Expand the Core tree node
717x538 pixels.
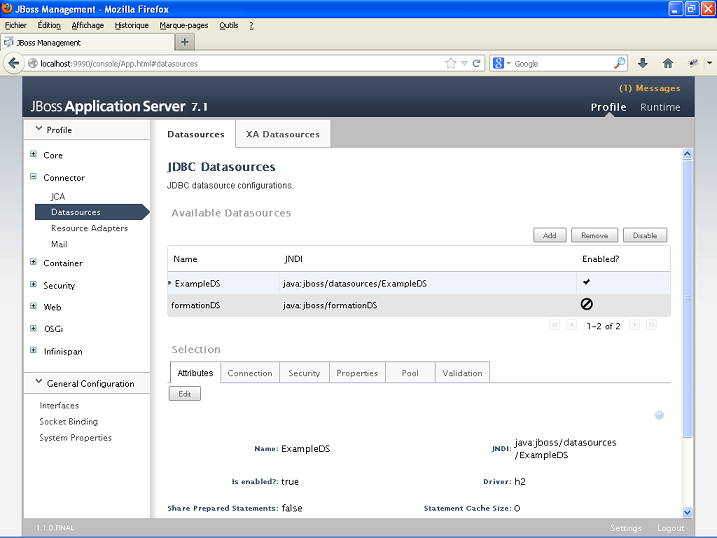tap(33, 155)
